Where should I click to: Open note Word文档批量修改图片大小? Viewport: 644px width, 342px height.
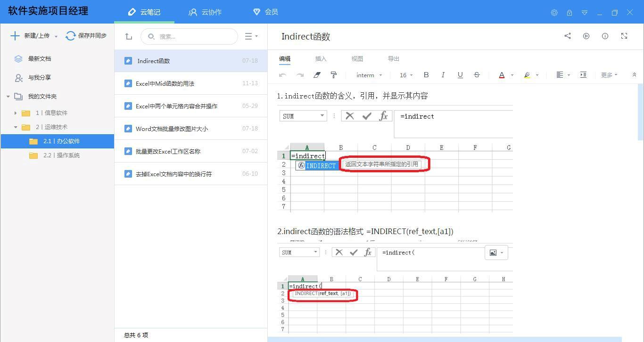pyautogui.click(x=190, y=129)
